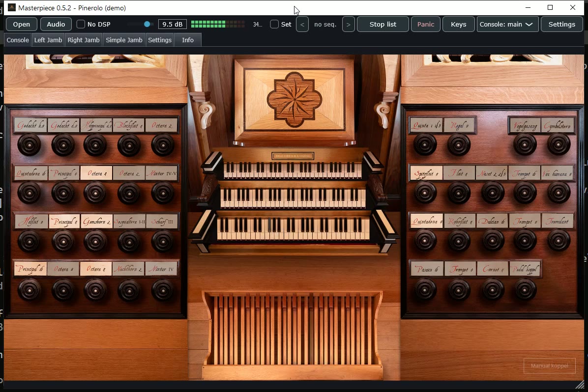Screen dimensions: 588x392
Task: Open the Stop list
Action: [x=383, y=25]
